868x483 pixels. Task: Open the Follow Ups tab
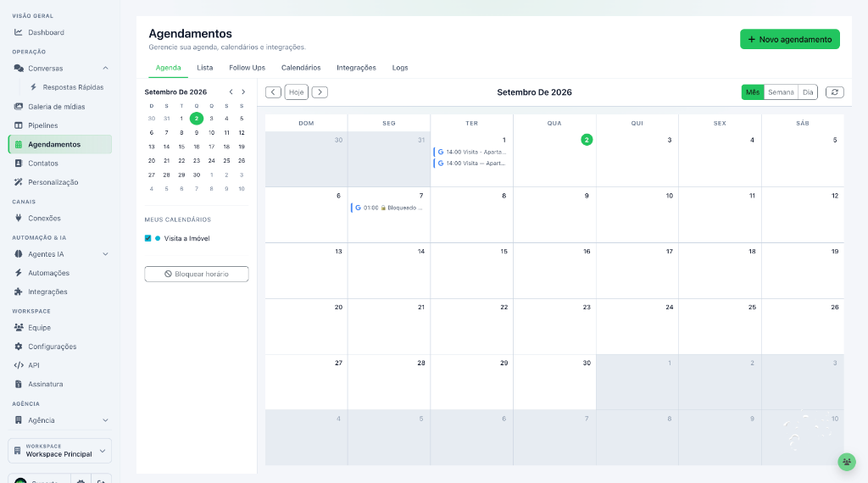pos(247,68)
